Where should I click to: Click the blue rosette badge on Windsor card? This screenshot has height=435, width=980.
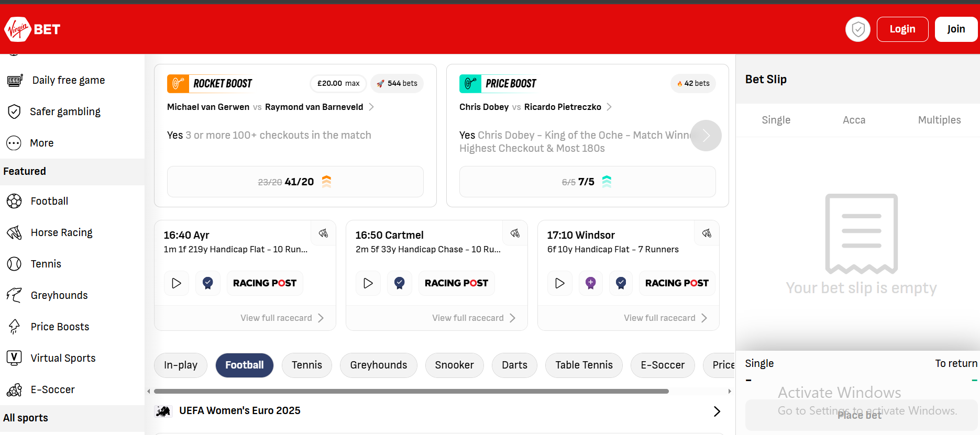[x=621, y=283]
